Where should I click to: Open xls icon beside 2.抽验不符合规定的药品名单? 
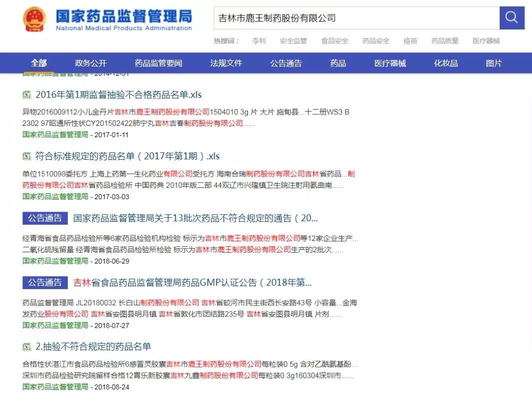(x=27, y=347)
